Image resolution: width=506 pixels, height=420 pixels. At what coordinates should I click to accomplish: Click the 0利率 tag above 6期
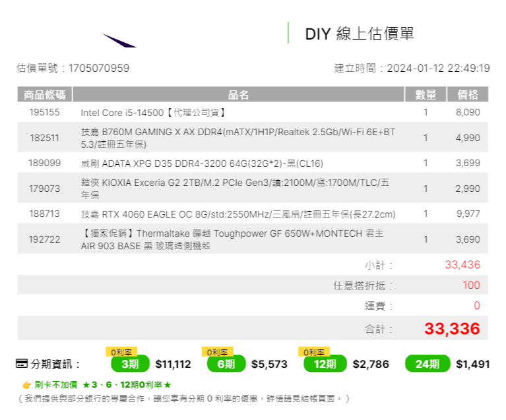click(217, 351)
